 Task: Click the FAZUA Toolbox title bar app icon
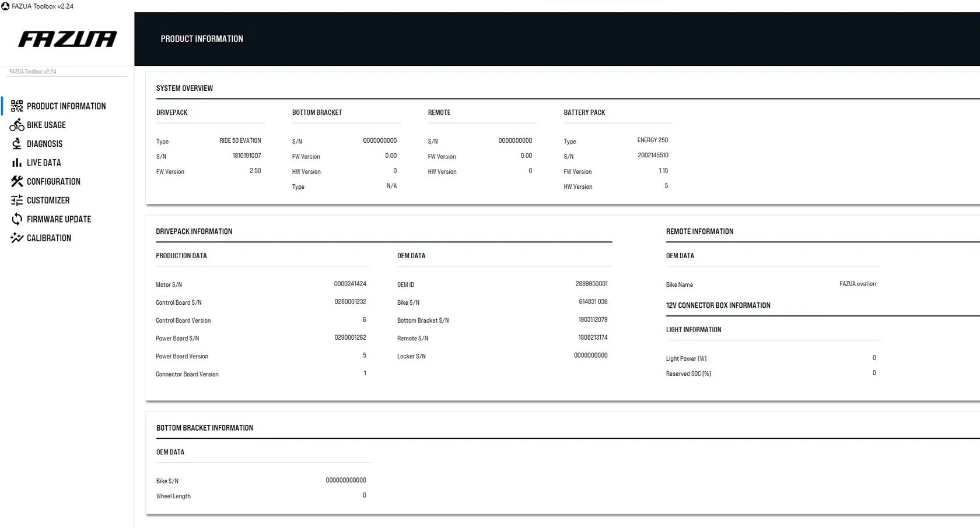point(5,6)
